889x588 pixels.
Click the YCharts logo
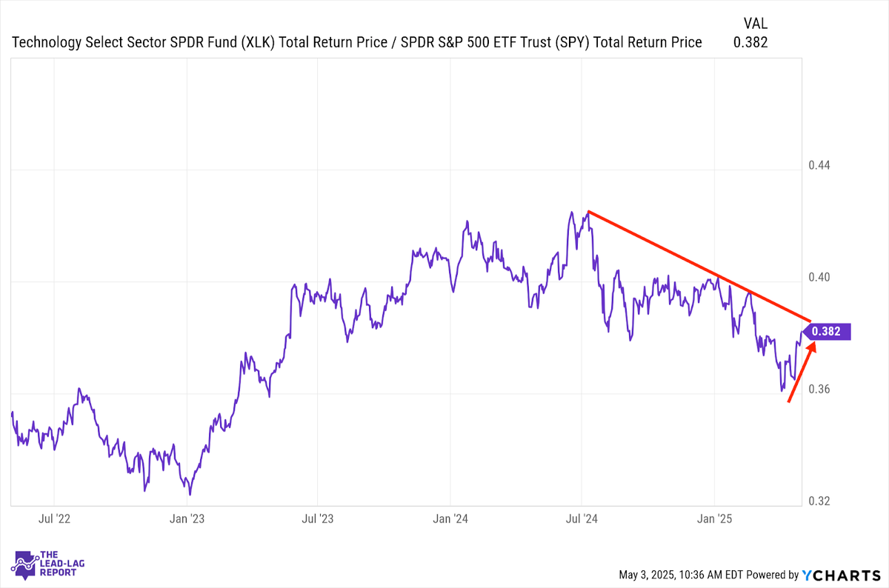click(x=841, y=575)
